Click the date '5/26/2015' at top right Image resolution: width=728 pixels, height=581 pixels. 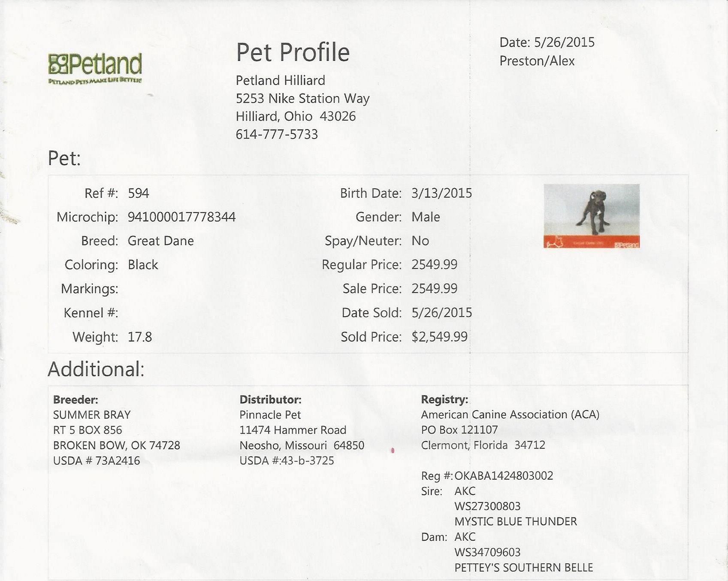click(564, 42)
